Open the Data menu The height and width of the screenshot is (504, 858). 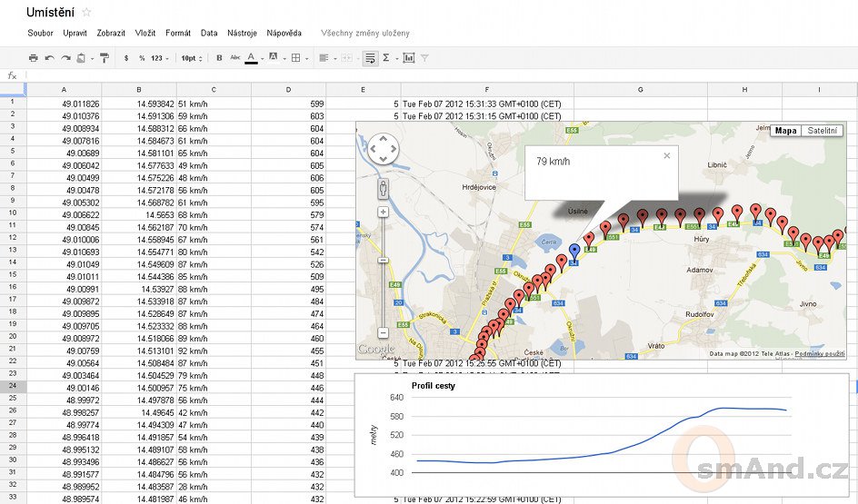209,33
